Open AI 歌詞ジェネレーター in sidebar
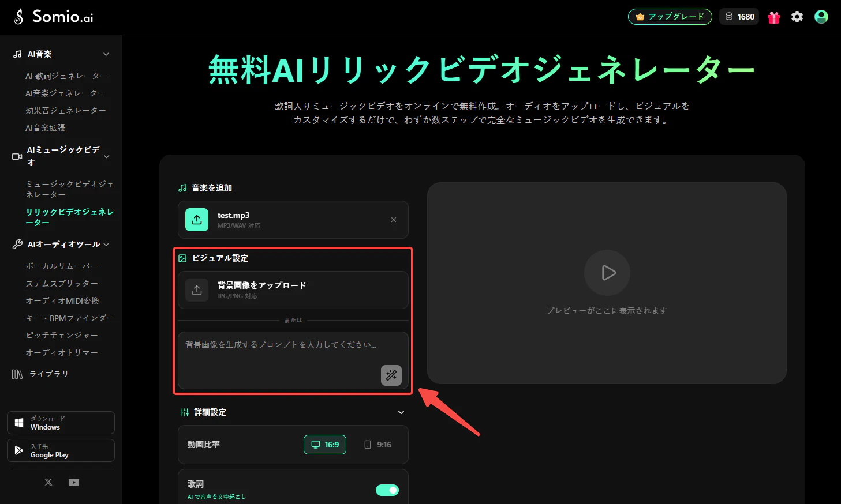Viewport: 841px width, 504px height. [66, 76]
